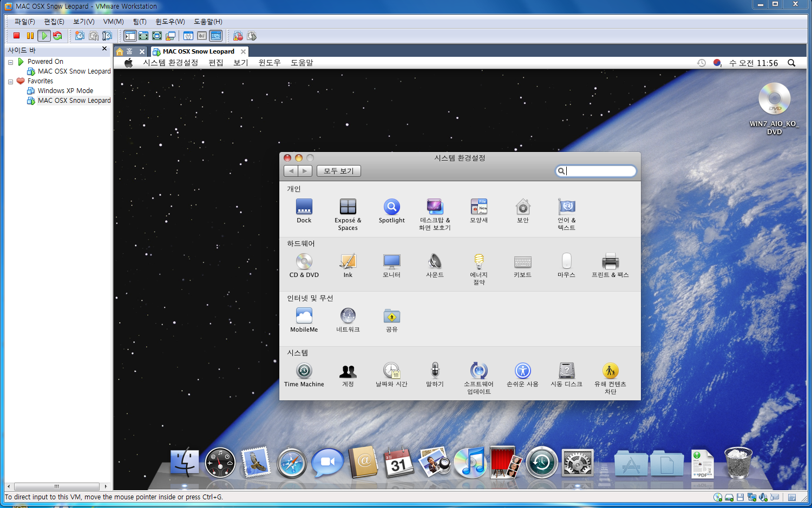Image resolution: width=812 pixels, height=508 pixels.
Task: Click the VMware power on button
Action: [44, 36]
